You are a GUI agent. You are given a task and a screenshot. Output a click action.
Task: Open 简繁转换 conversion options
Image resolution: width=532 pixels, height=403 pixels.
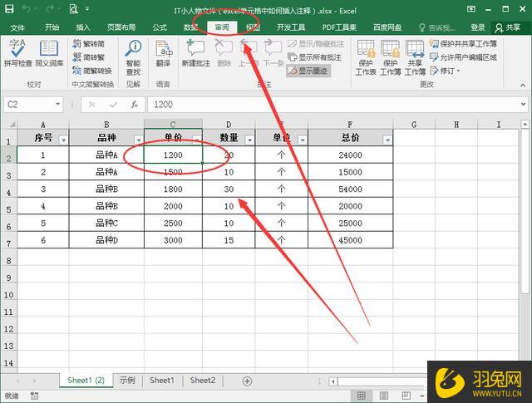click(x=92, y=71)
